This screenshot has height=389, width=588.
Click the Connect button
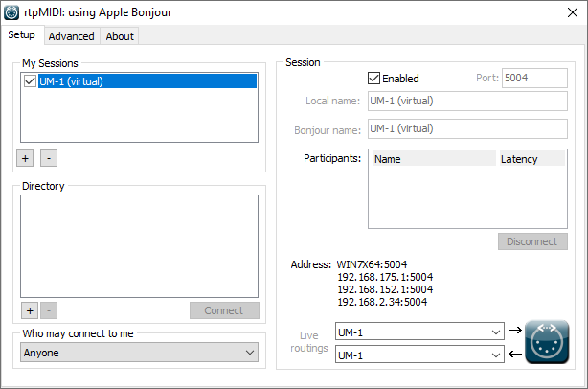tap(224, 310)
